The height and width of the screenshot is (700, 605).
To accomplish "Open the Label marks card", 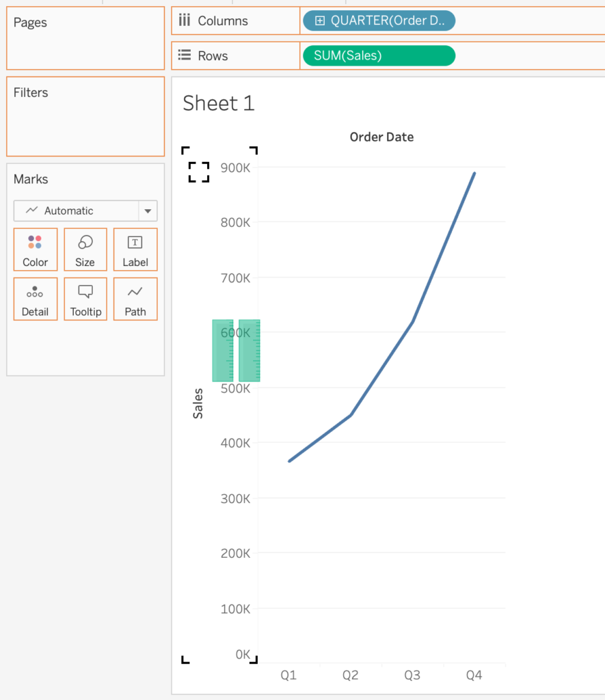I will 135,250.
